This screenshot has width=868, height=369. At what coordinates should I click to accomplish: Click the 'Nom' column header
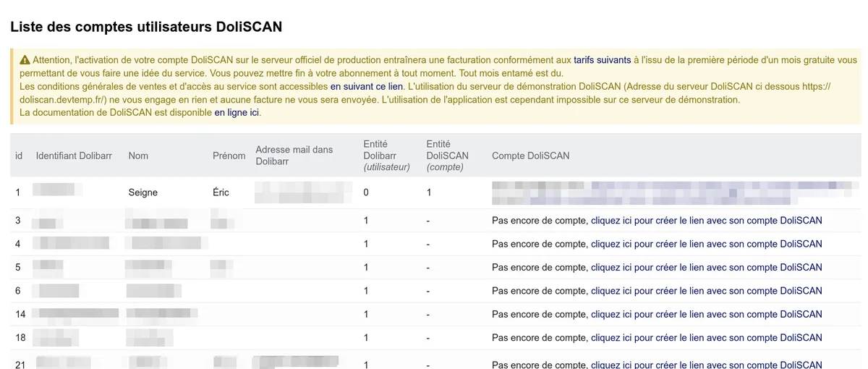138,156
